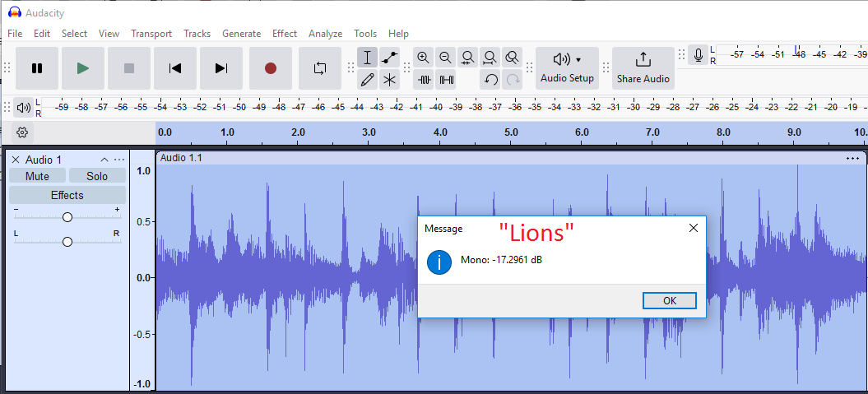Click the Redo arrow

[x=513, y=80]
